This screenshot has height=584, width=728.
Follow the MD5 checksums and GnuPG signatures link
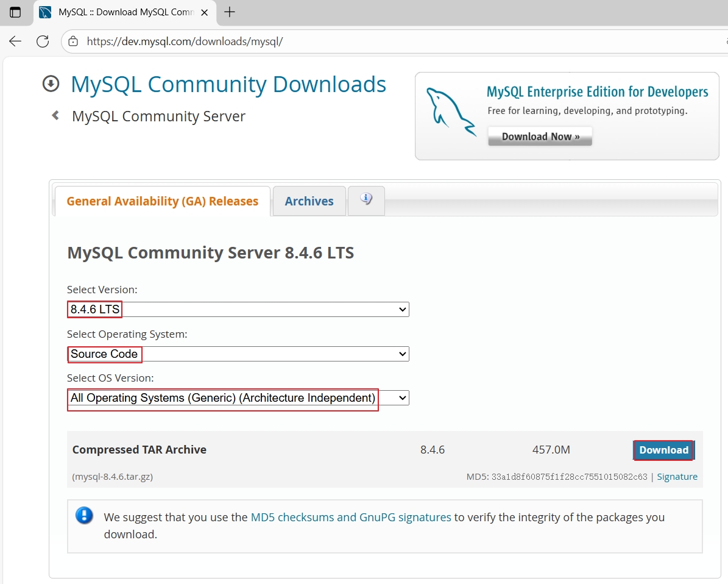[351, 517]
